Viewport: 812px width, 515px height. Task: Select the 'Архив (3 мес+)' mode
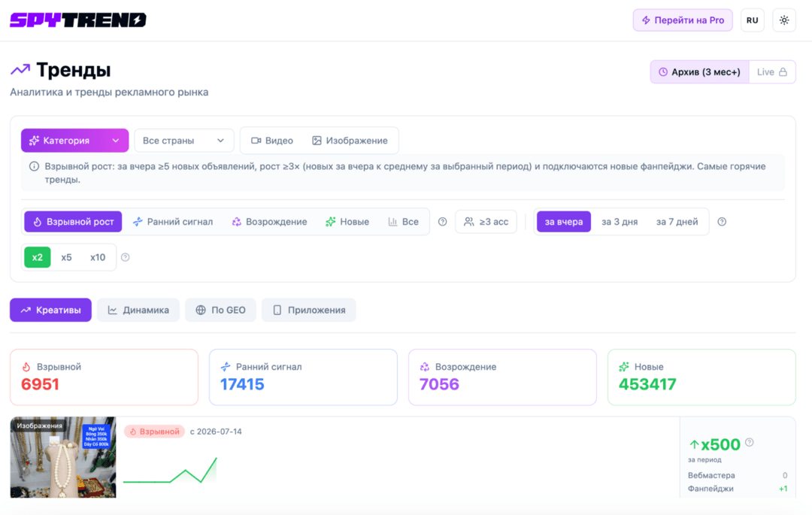(700, 72)
